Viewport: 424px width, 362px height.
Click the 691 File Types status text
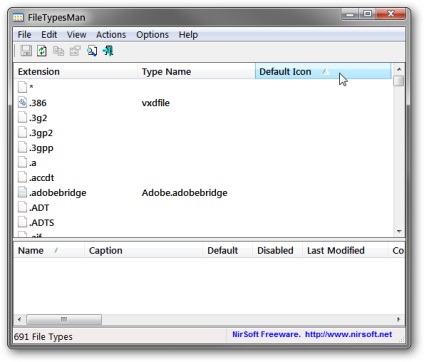(x=43, y=337)
